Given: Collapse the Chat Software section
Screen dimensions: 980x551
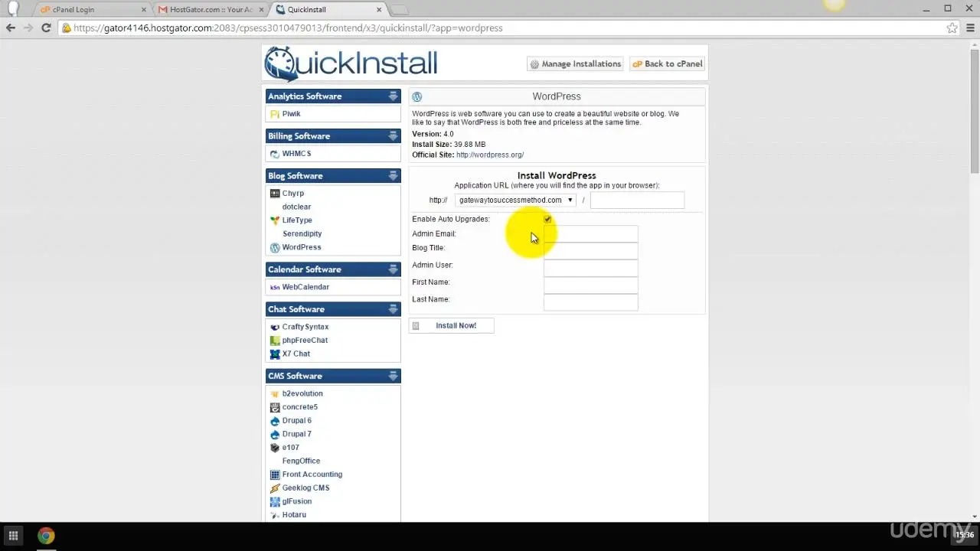Looking at the screenshot, I should (393, 309).
